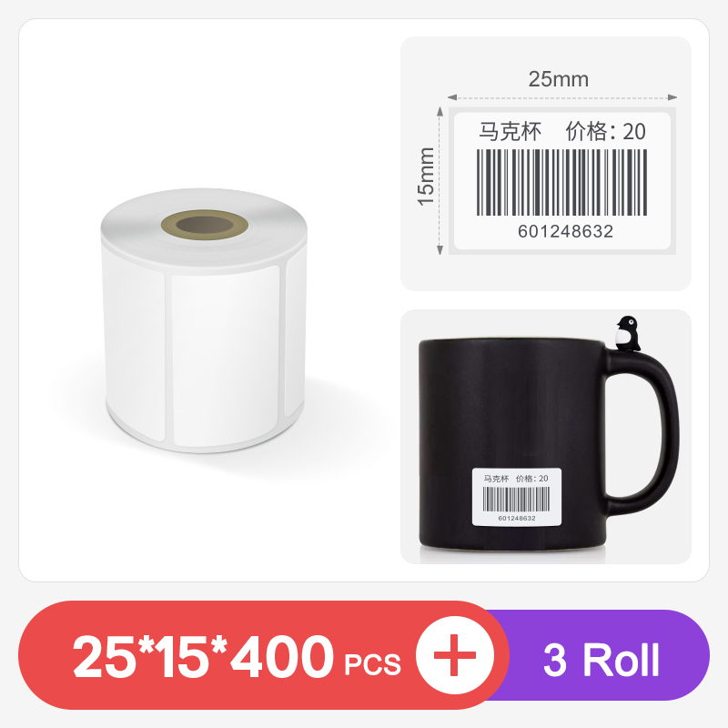This screenshot has height=728, width=728.
Task: Click the vertical dashed height arrow
Action: click(x=440, y=180)
